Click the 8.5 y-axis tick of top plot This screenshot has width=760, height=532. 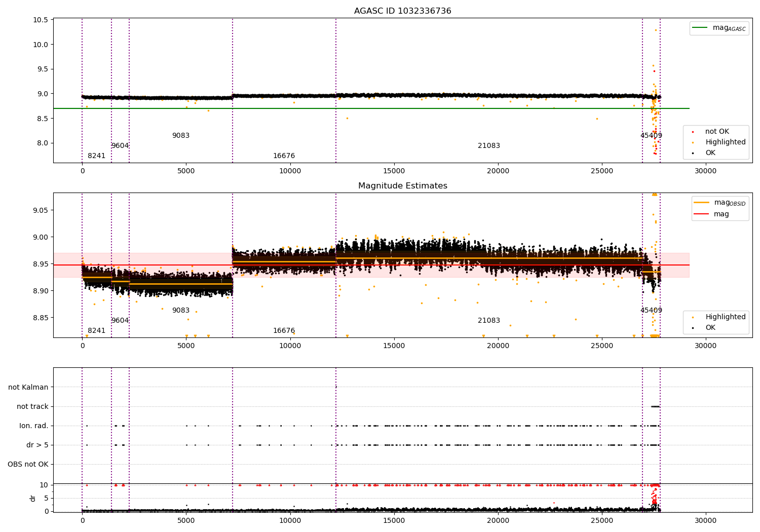point(43,119)
